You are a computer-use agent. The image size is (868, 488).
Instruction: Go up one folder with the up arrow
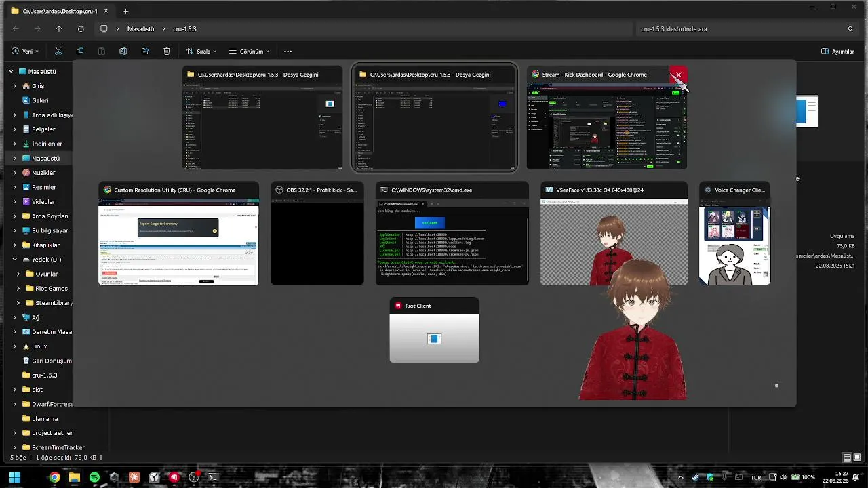click(x=59, y=29)
